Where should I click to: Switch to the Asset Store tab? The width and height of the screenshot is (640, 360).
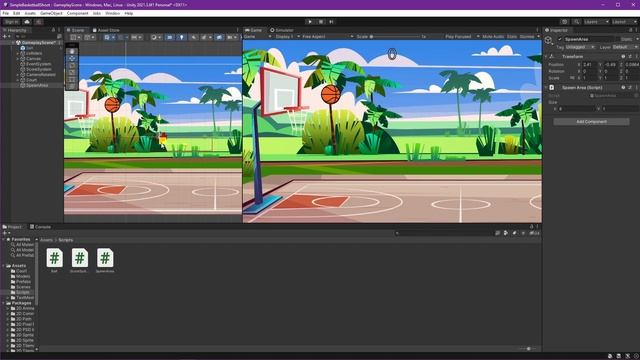point(106,30)
